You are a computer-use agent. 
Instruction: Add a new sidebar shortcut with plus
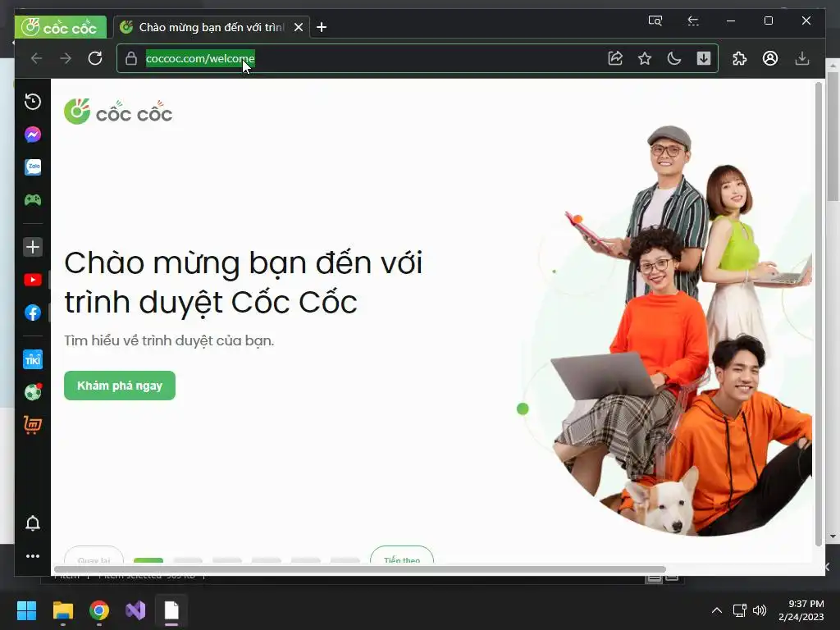[33, 247]
